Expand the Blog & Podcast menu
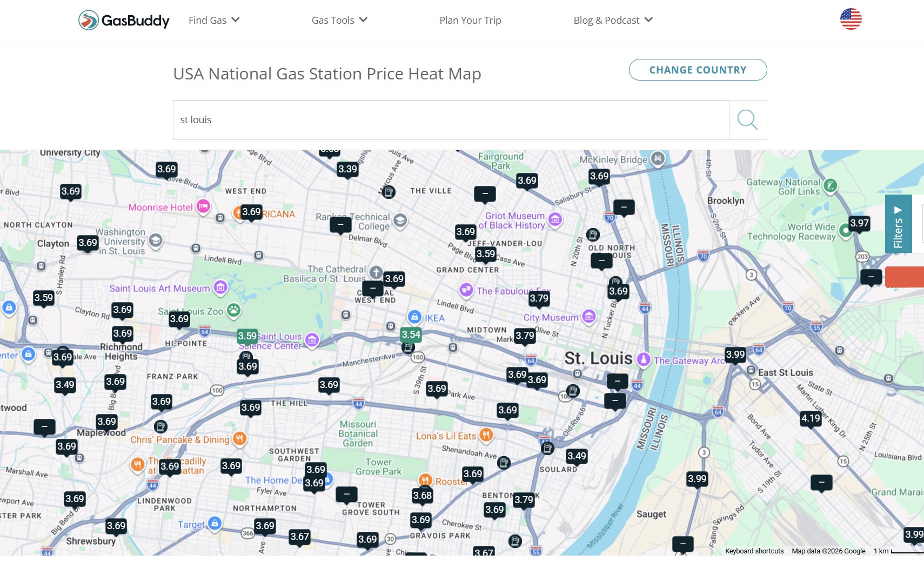The height and width of the screenshot is (568, 924). coord(613,20)
